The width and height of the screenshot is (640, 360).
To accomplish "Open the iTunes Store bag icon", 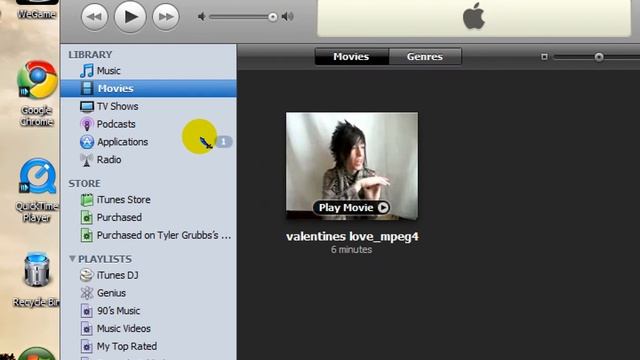I will (x=87, y=200).
